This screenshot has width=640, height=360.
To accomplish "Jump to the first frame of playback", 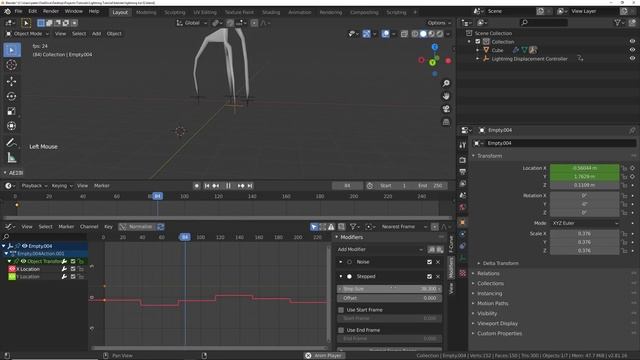I will pyautogui.click(x=207, y=186).
